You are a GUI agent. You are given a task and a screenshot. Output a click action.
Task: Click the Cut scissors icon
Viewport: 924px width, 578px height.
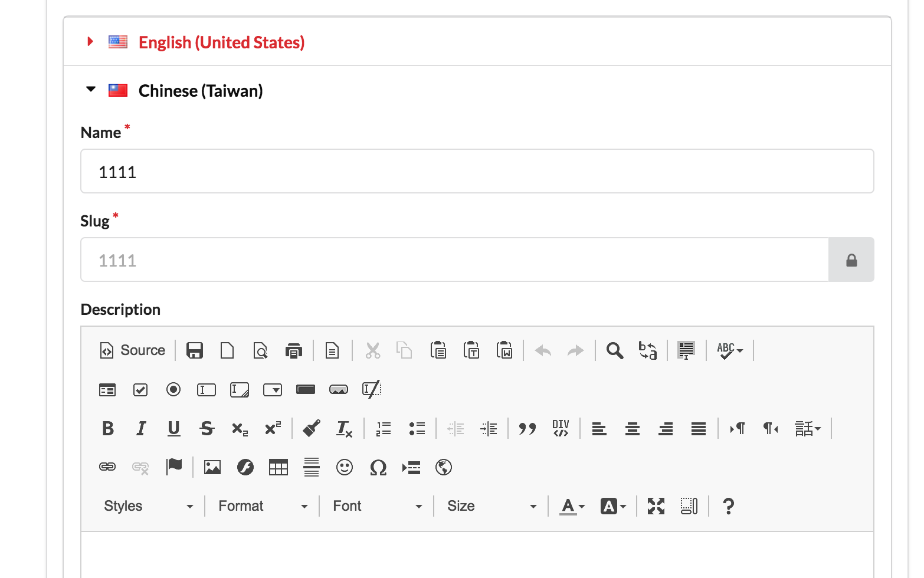coord(372,350)
